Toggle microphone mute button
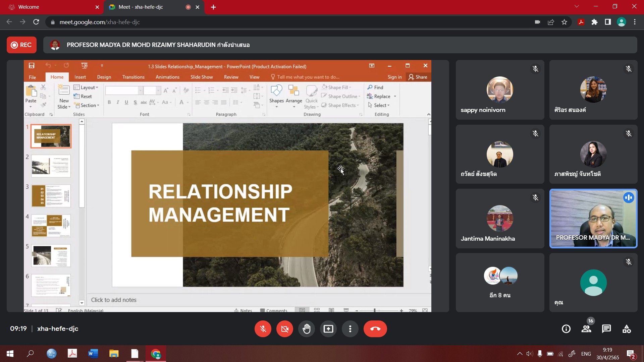This screenshot has width=644, height=362. click(263, 329)
